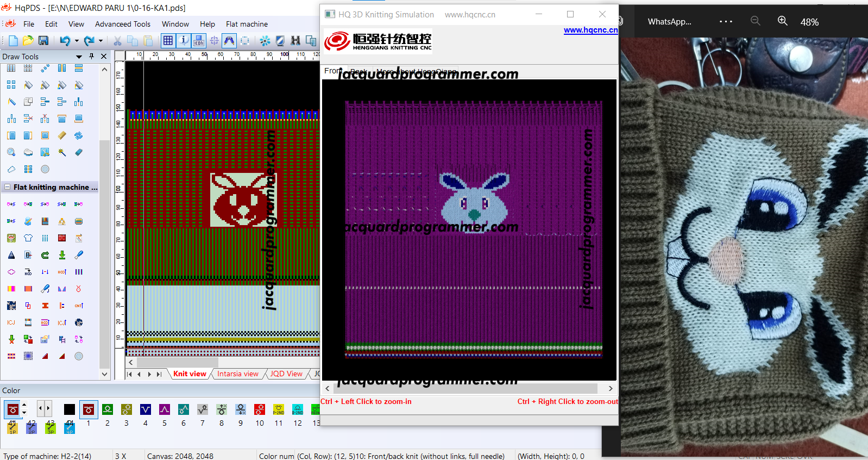
Task: Select the gold bar fill tool in Draw Tools
Action: (x=62, y=135)
